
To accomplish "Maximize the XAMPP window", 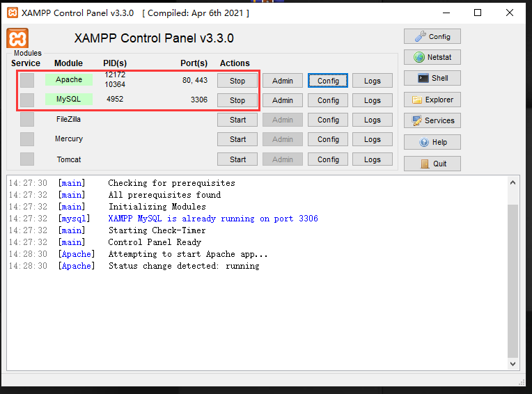I will pyautogui.click(x=478, y=13).
